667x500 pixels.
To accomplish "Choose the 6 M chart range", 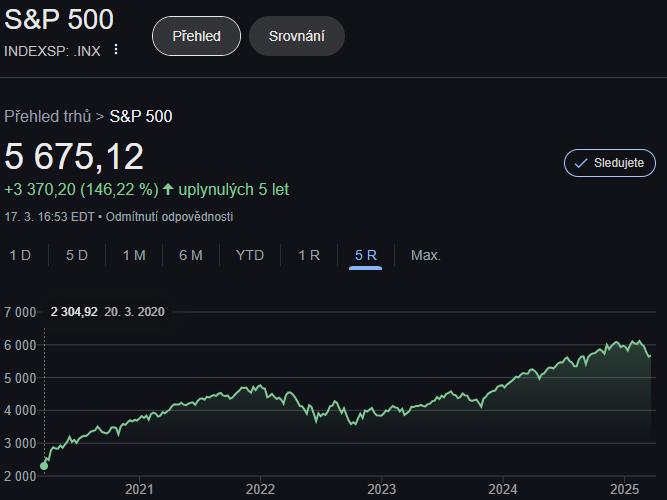I will point(191,255).
